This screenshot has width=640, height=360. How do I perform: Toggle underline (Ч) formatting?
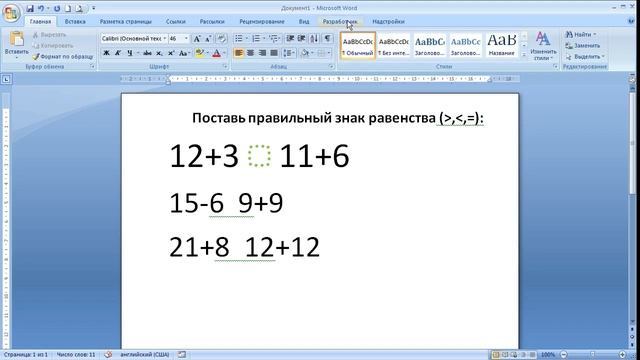pyautogui.click(x=130, y=53)
